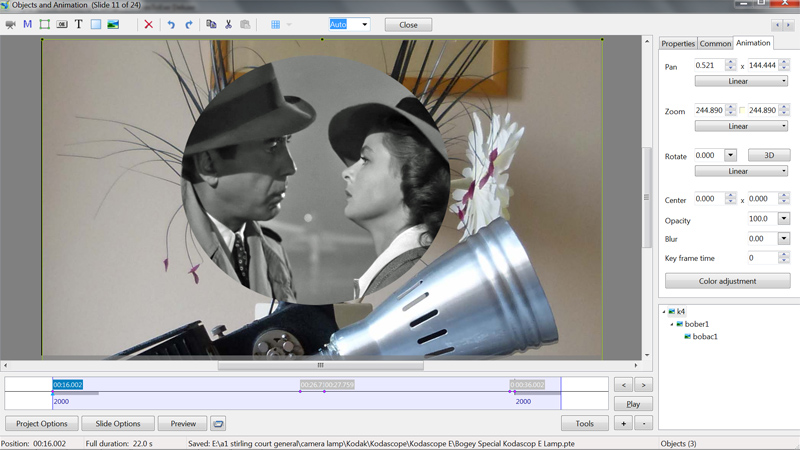This screenshot has width=800, height=450.
Task: Delete the object with the red X icon
Action: tap(148, 24)
